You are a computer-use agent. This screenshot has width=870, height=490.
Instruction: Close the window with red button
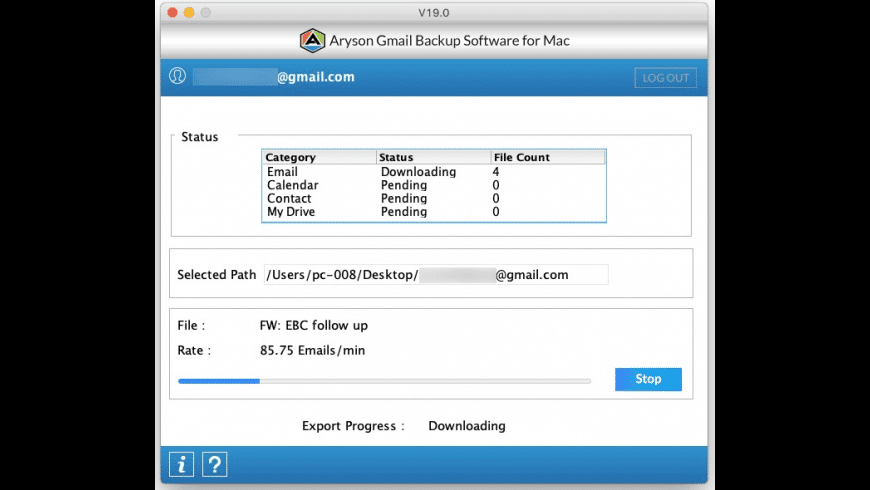tap(173, 12)
